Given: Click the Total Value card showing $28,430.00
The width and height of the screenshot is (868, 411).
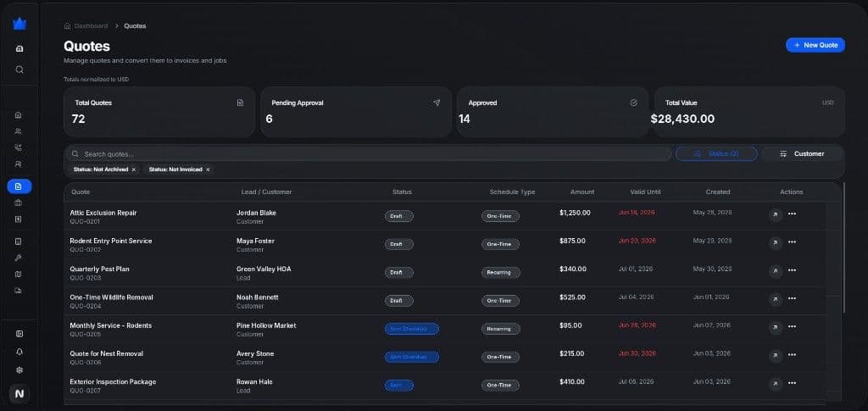Looking at the screenshot, I should coord(749,112).
